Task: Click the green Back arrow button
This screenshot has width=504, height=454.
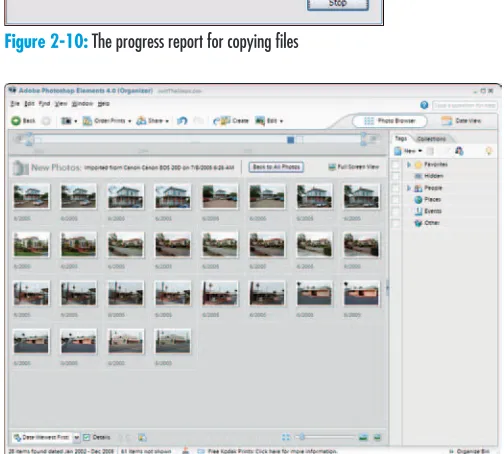Action: tap(16, 121)
